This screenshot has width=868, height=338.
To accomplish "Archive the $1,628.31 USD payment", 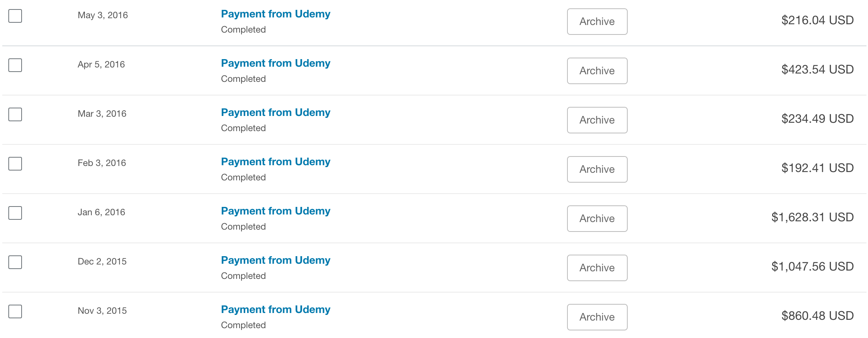I will click(x=597, y=219).
